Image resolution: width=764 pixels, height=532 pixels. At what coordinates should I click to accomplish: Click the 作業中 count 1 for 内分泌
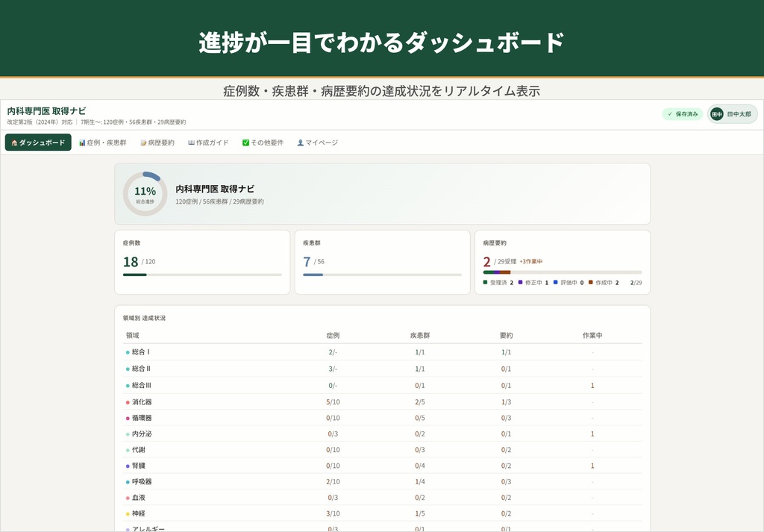tap(592, 434)
